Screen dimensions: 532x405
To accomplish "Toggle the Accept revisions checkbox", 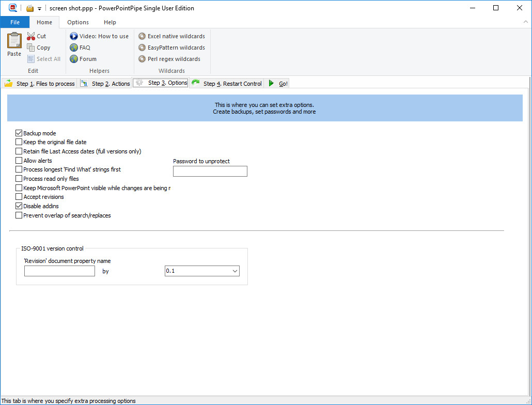I will tap(19, 197).
